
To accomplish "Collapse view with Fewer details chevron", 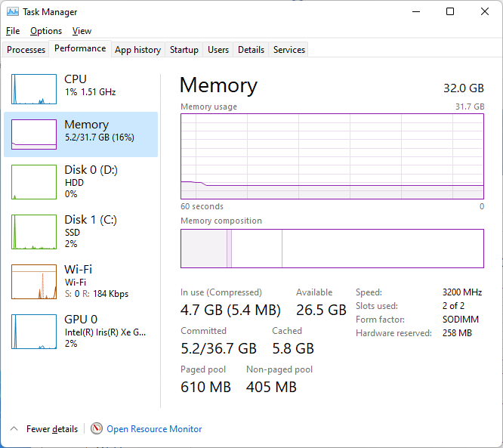I will coord(14,428).
